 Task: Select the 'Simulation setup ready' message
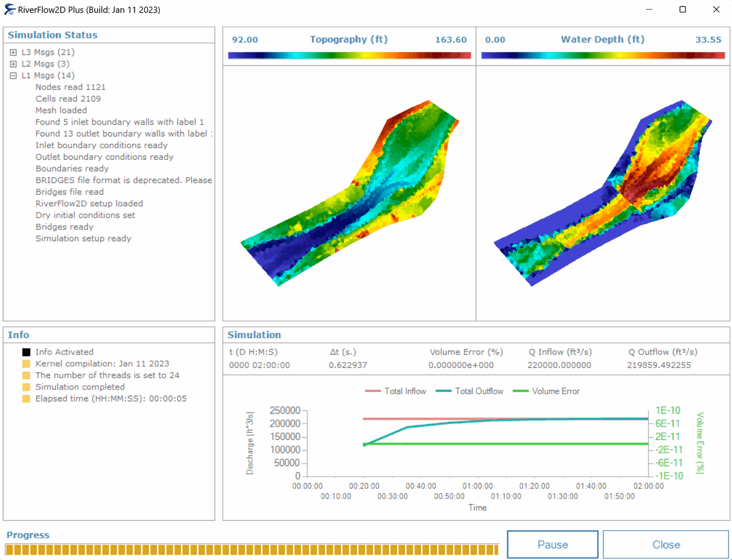coord(83,238)
